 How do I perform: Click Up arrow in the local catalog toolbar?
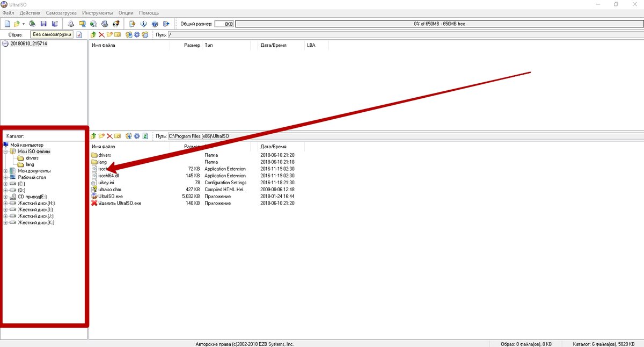93,136
